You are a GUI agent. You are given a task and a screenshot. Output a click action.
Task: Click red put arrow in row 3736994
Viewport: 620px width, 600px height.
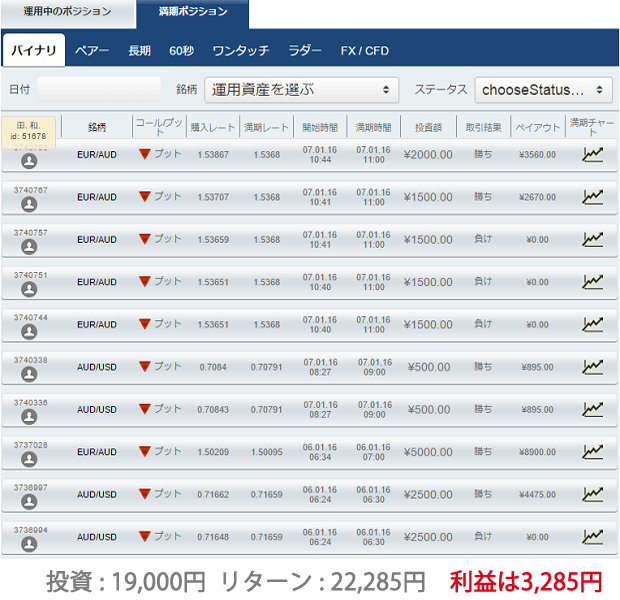pyautogui.click(x=145, y=536)
